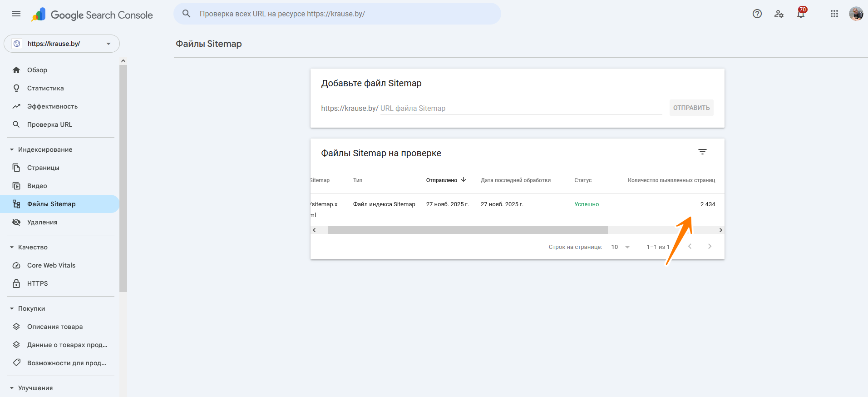Collapse the Покупки section
Viewport: 868px width, 397px height.
pos(12,308)
